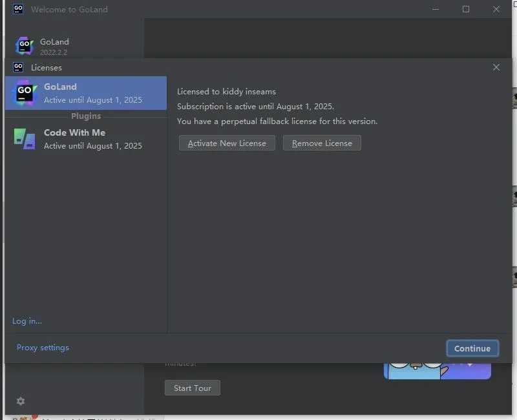Close the Welcome to GoLand window
Image resolution: width=517 pixels, height=420 pixels.
496,9
